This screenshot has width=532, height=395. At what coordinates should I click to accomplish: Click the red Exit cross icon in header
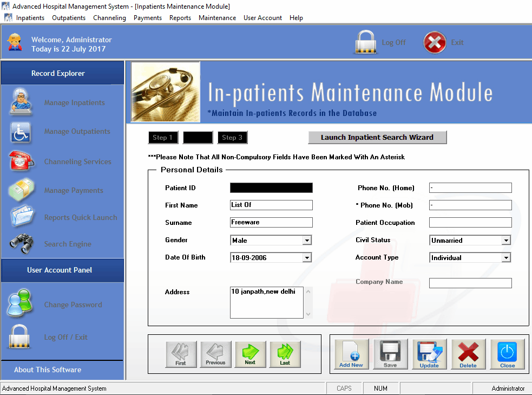[x=434, y=42]
